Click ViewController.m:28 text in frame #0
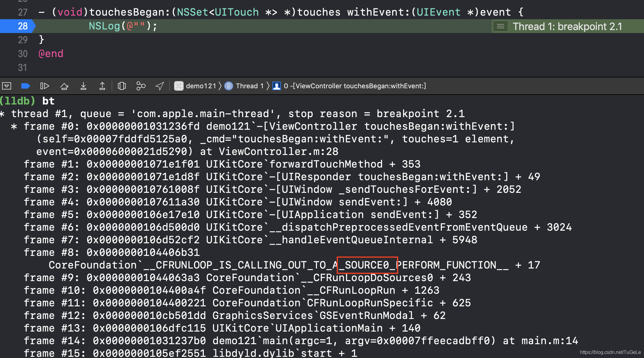Image resolution: width=644 pixels, height=358 pixels. pos(278,151)
